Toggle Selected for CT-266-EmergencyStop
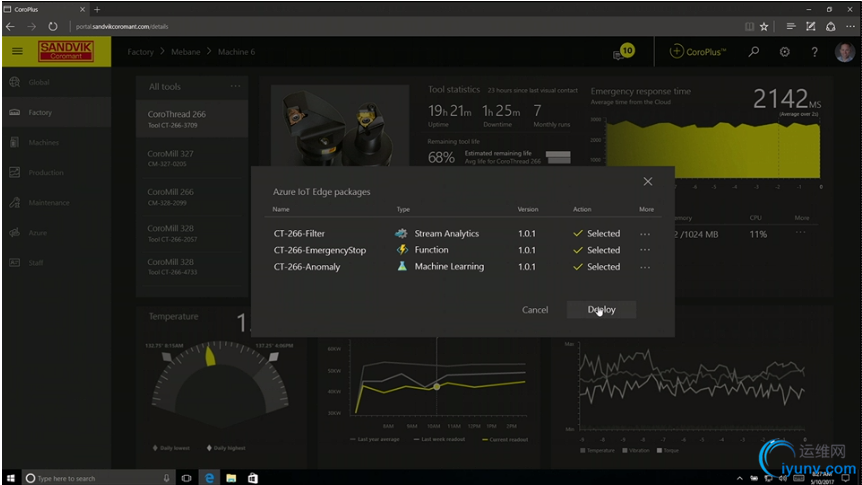Viewport: 862px width, 485px height. tap(596, 250)
